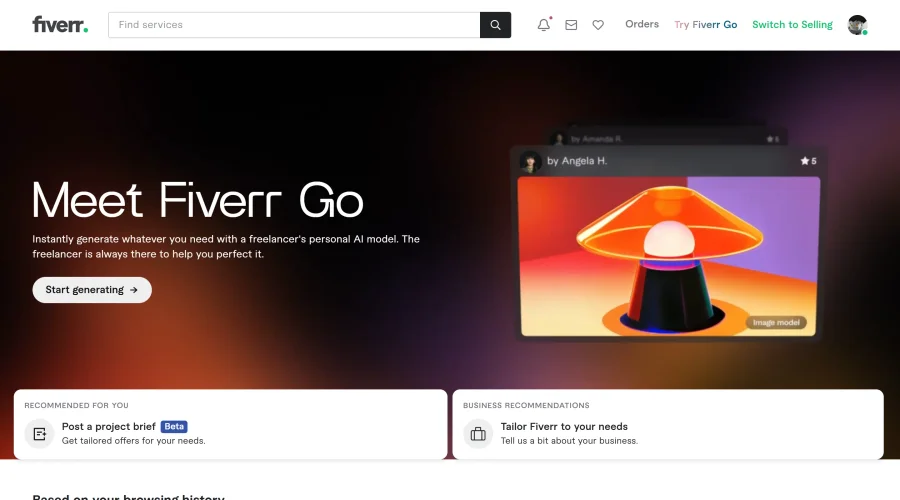
Task: Click the project brief document icon
Action: click(39, 433)
